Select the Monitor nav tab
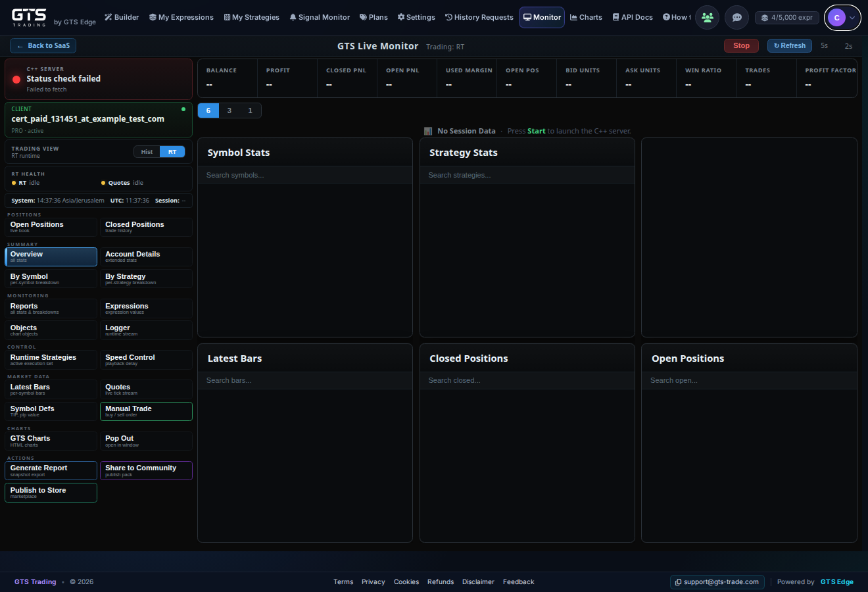Screen dimensions: 868x592 [542, 18]
